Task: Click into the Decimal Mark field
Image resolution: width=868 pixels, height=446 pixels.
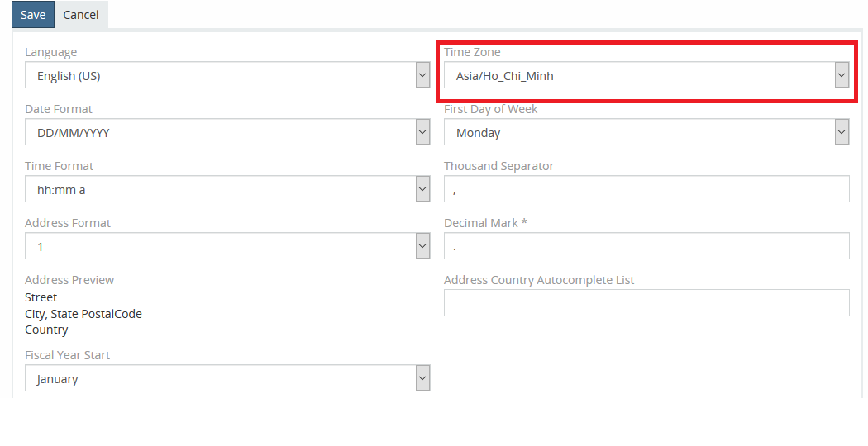Action: pos(646,246)
